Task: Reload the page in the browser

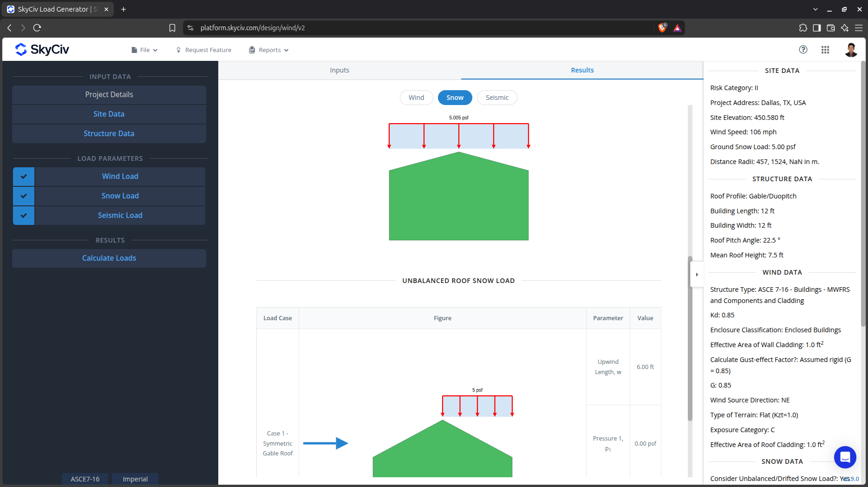Action: tap(37, 28)
